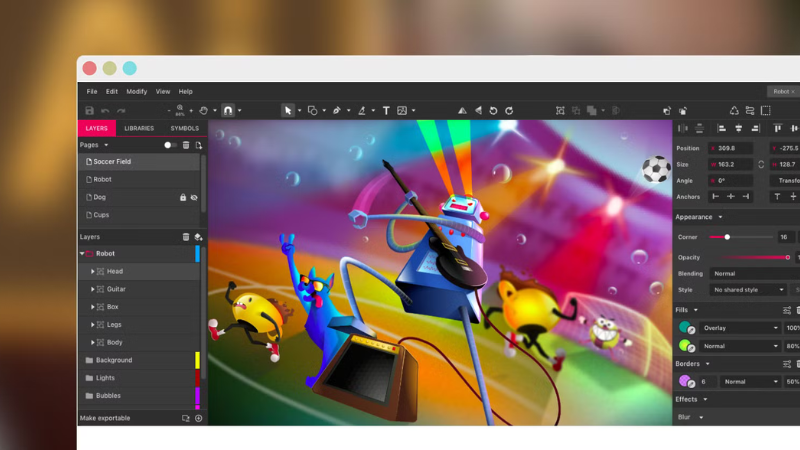
Task: Delete page using Pages trash icon
Action: pos(186,145)
